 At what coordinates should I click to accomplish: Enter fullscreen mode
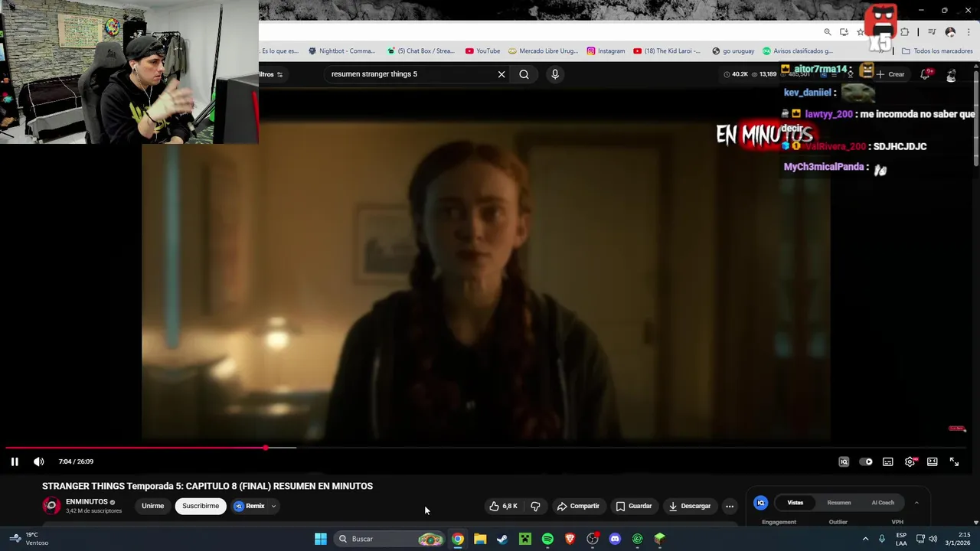click(x=954, y=461)
